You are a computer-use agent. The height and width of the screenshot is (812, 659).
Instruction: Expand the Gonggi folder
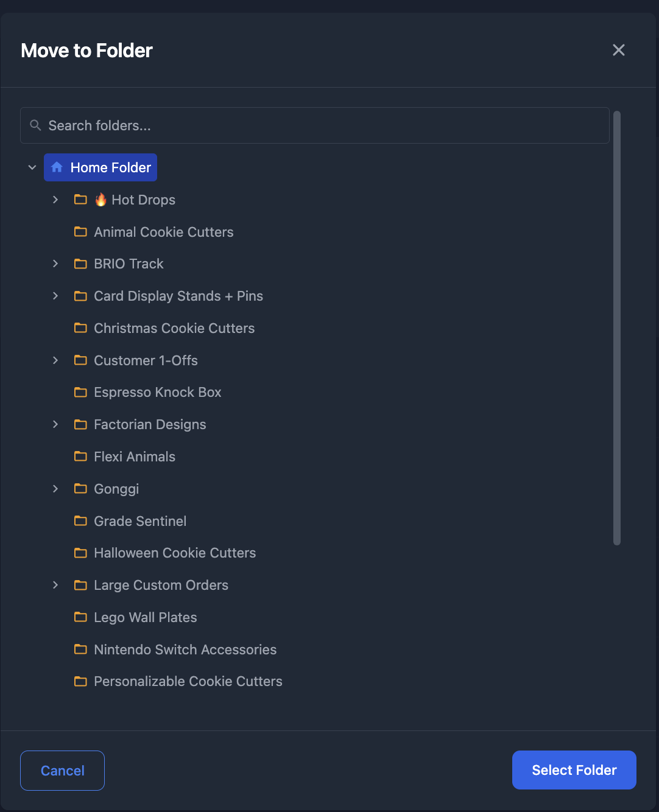pos(55,489)
